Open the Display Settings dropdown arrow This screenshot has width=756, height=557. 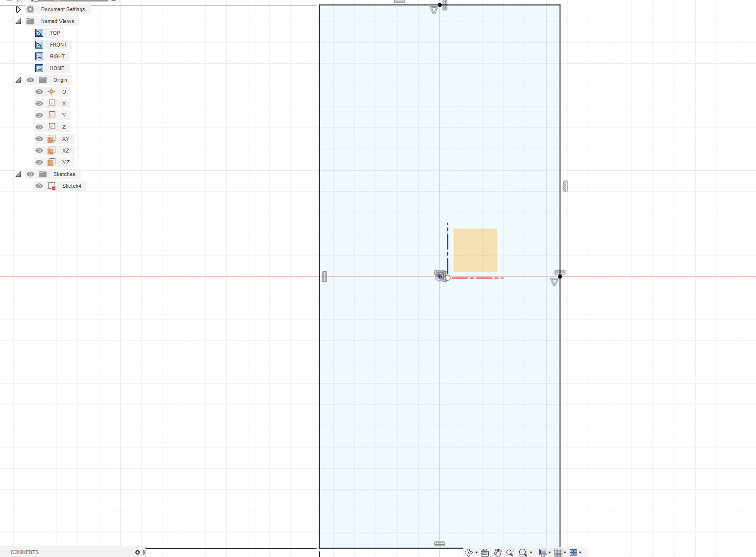click(549, 552)
